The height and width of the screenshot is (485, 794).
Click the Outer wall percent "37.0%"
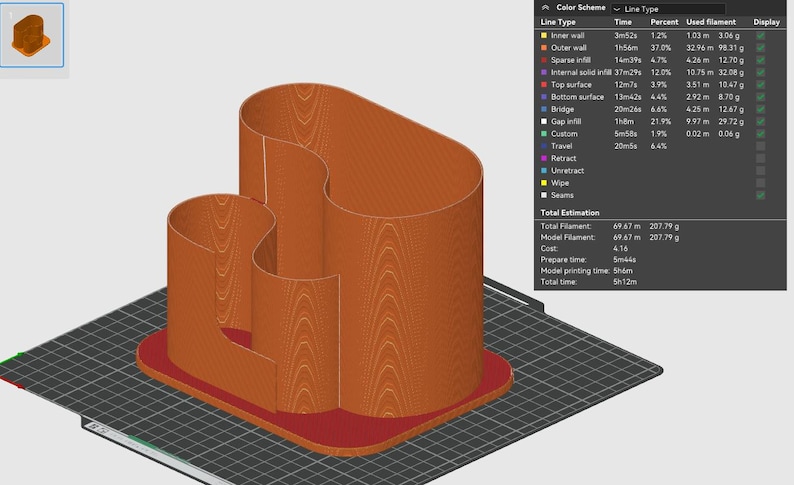click(661, 48)
